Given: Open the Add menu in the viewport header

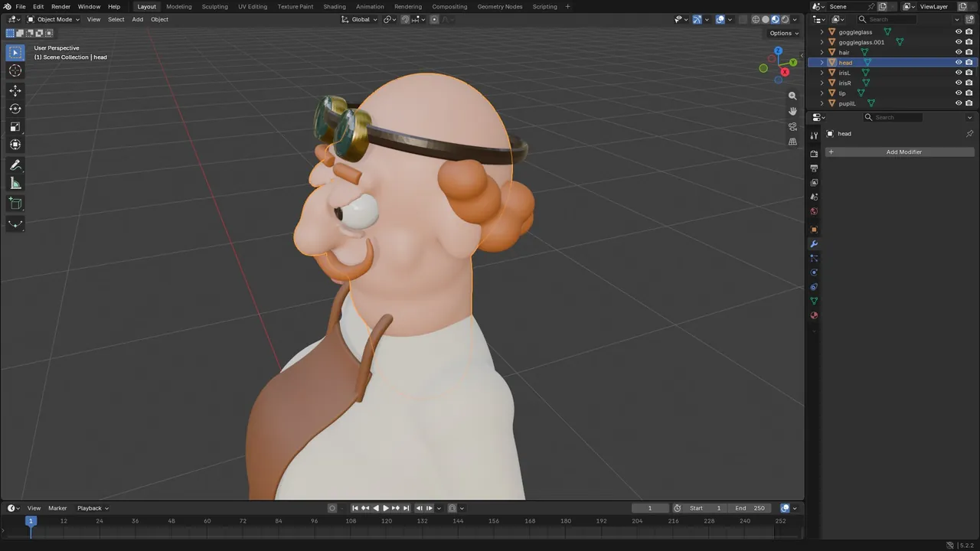Looking at the screenshot, I should tap(138, 19).
